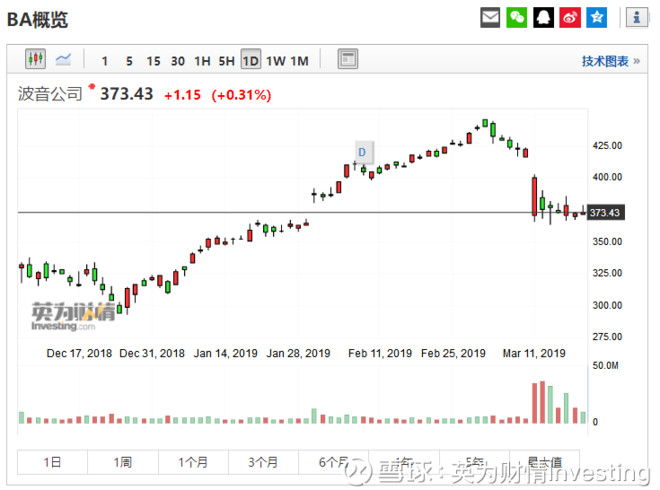Select the 1日 time range tab
This screenshot has width=660, height=490.
(52, 462)
